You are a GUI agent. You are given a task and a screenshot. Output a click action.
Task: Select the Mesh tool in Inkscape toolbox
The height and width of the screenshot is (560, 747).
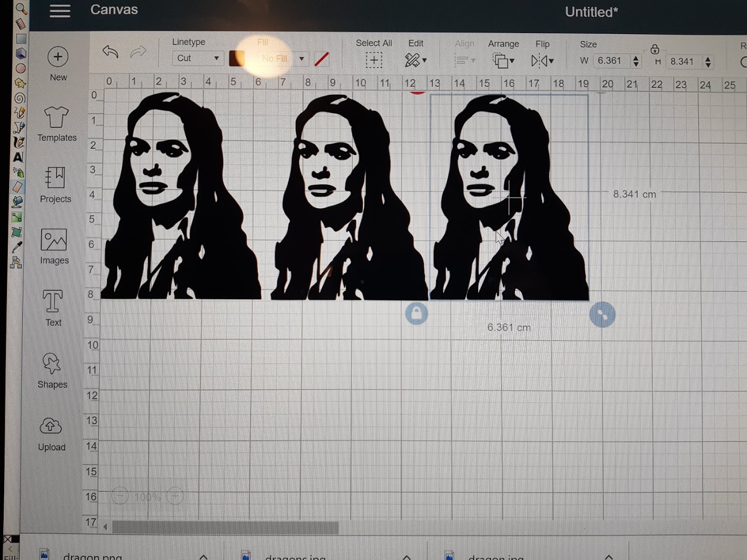tap(17, 232)
